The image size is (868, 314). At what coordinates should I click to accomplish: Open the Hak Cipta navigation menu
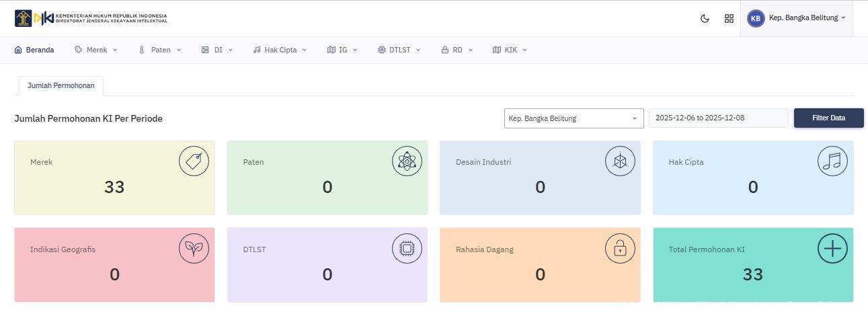(x=280, y=50)
